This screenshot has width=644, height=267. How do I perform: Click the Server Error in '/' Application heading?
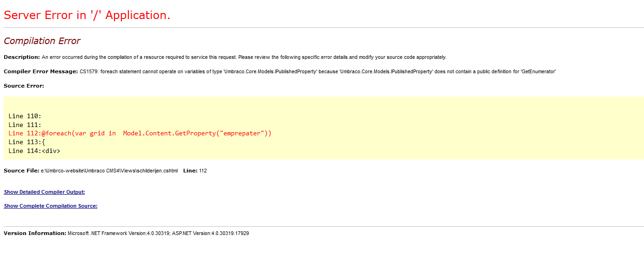(87, 15)
